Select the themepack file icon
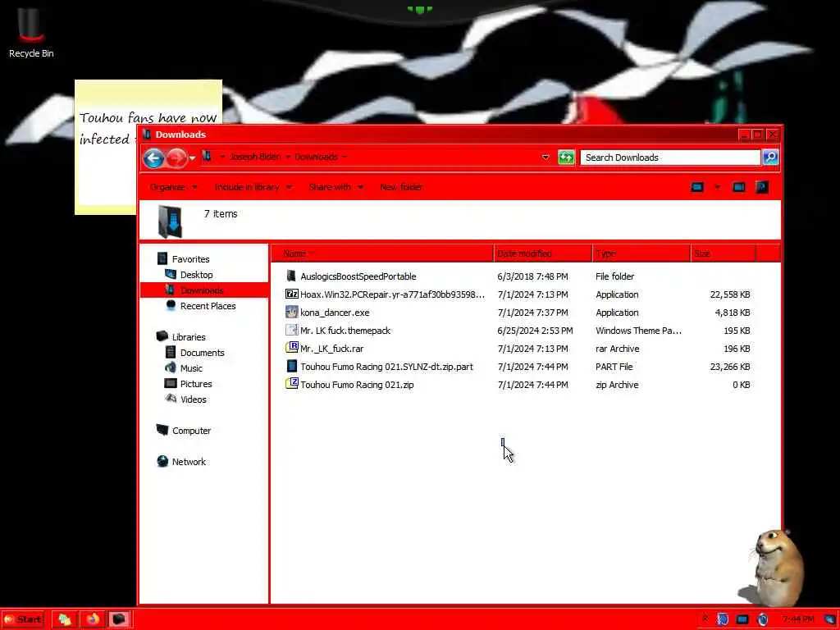The height and width of the screenshot is (630, 840). (291, 330)
